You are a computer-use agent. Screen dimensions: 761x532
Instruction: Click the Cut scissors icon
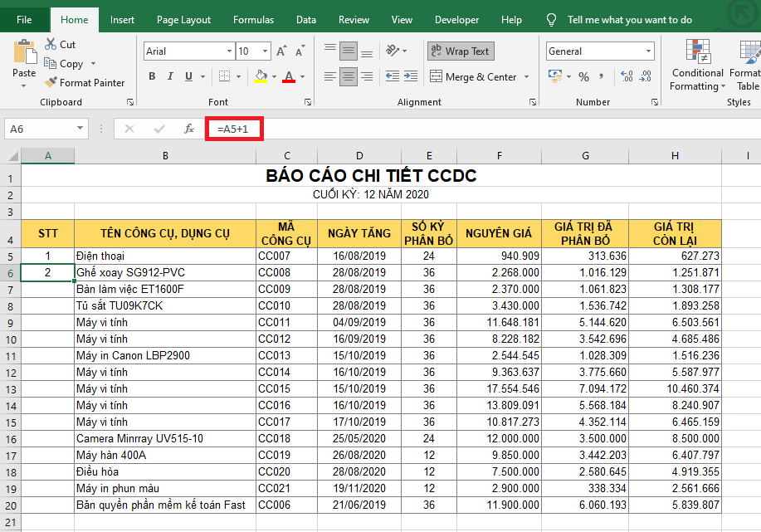pos(51,44)
